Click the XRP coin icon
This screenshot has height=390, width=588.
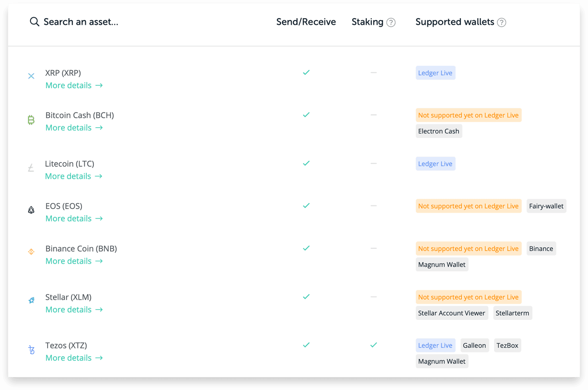31,76
